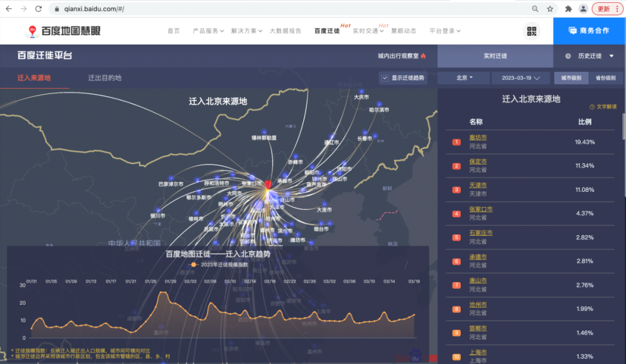This screenshot has height=364, width=626.
Task: Open 沧州市 in ranking list
Action: pyautogui.click(x=478, y=304)
